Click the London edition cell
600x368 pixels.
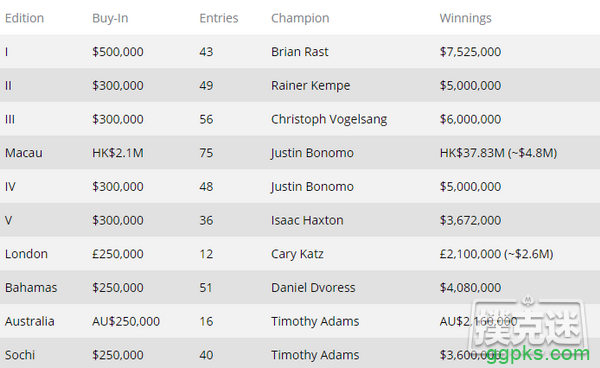click(x=26, y=254)
